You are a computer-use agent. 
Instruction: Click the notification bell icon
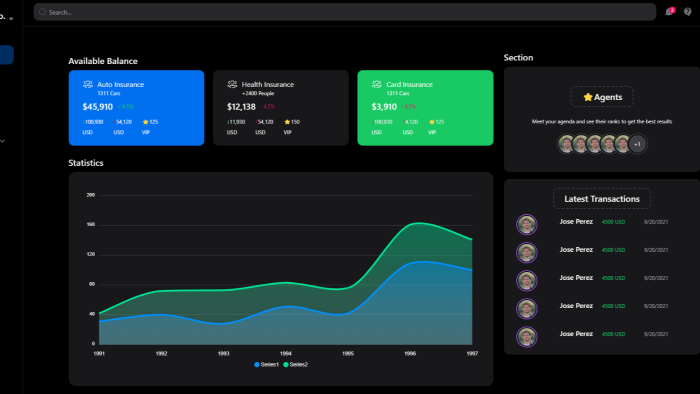point(668,12)
